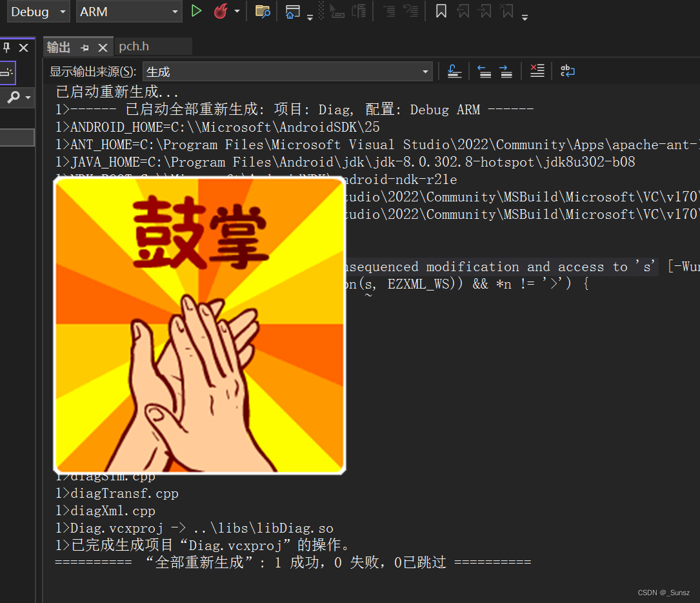Click the 鼓掌 applause image overlay

tap(200, 323)
